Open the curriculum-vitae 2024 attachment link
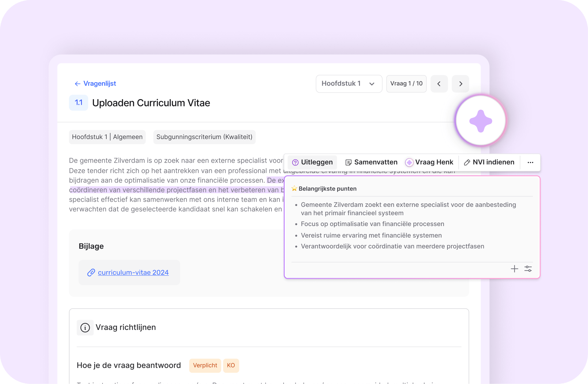This screenshot has width=588, height=384. (x=133, y=272)
